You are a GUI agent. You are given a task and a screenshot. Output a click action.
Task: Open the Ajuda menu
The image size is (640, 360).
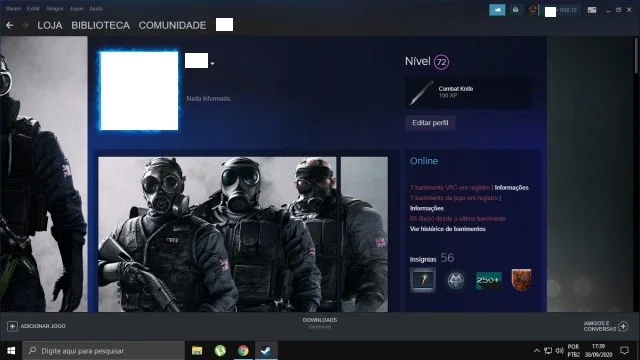(x=96, y=8)
